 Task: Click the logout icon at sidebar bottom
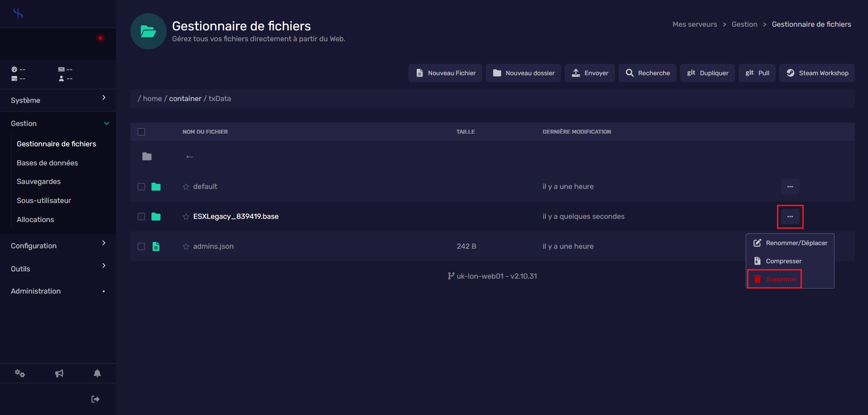tap(95, 399)
